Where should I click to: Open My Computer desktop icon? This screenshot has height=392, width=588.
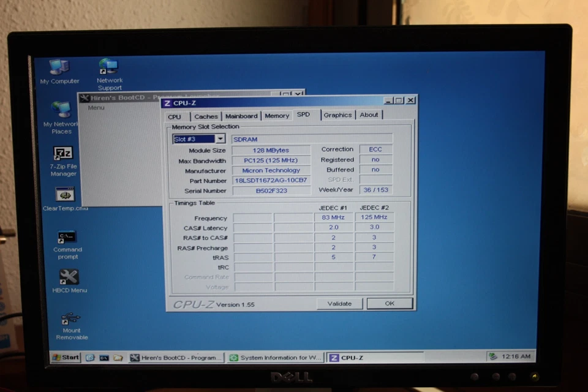59,71
